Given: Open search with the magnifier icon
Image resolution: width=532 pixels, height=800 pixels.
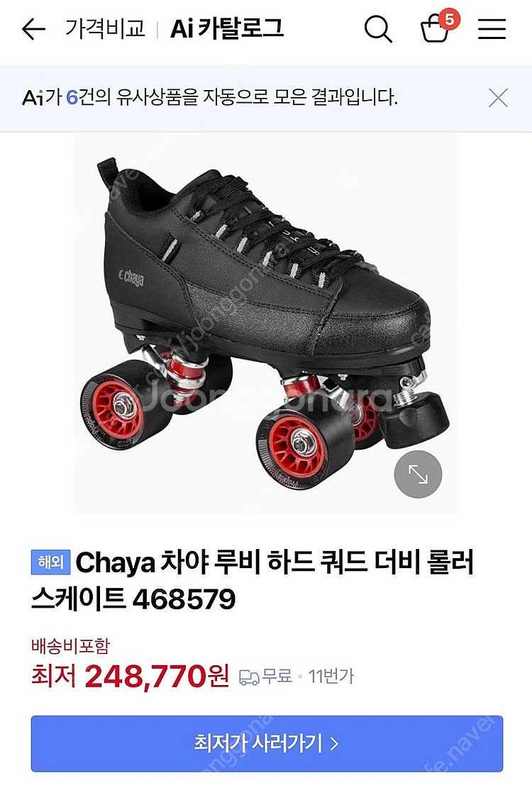Looking at the screenshot, I should click(378, 29).
